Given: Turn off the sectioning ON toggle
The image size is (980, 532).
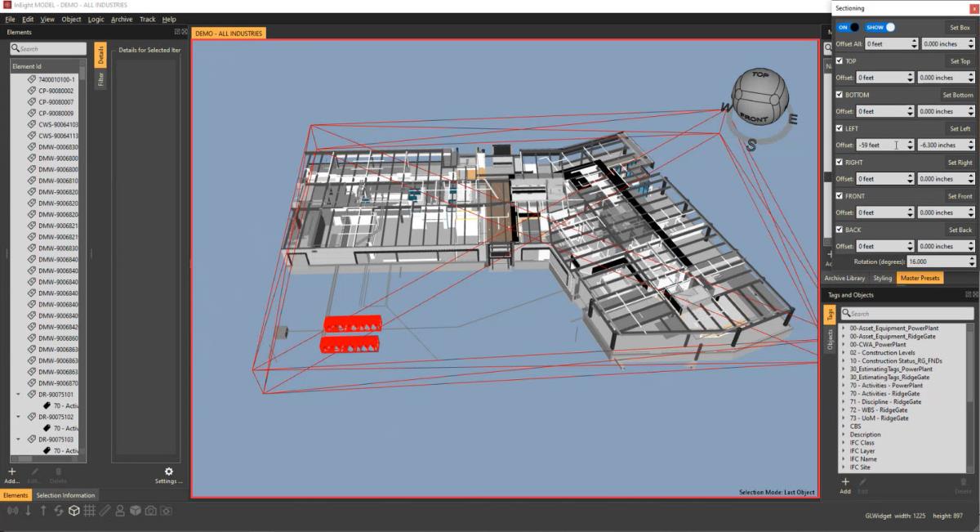Looking at the screenshot, I should (849, 27).
